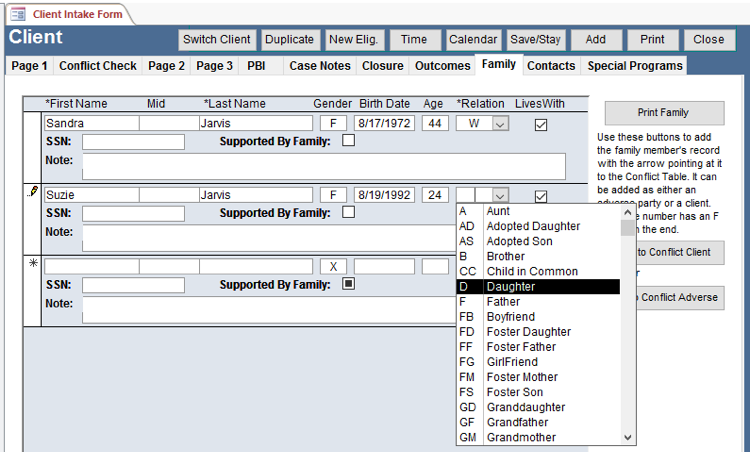Open the Case Notes tab
The image size is (750, 452).
pyautogui.click(x=320, y=66)
